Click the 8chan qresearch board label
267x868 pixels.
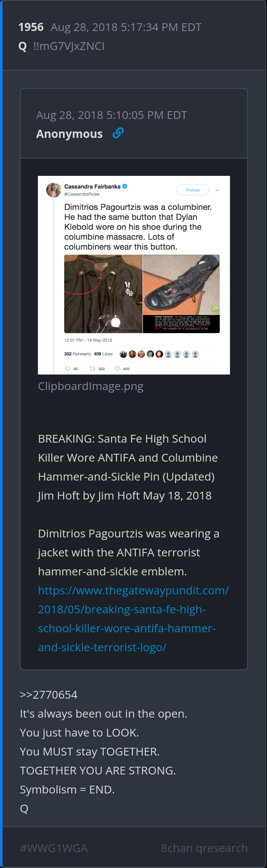205,848
